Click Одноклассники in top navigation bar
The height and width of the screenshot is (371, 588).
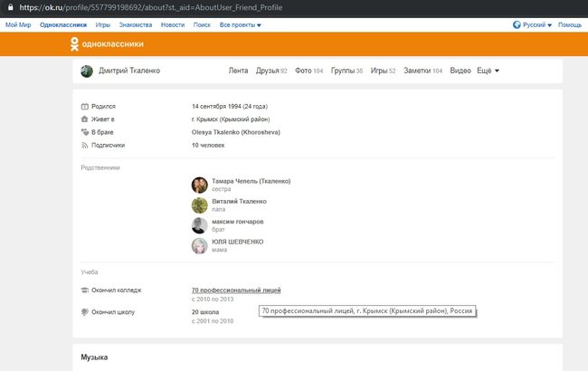63,24
